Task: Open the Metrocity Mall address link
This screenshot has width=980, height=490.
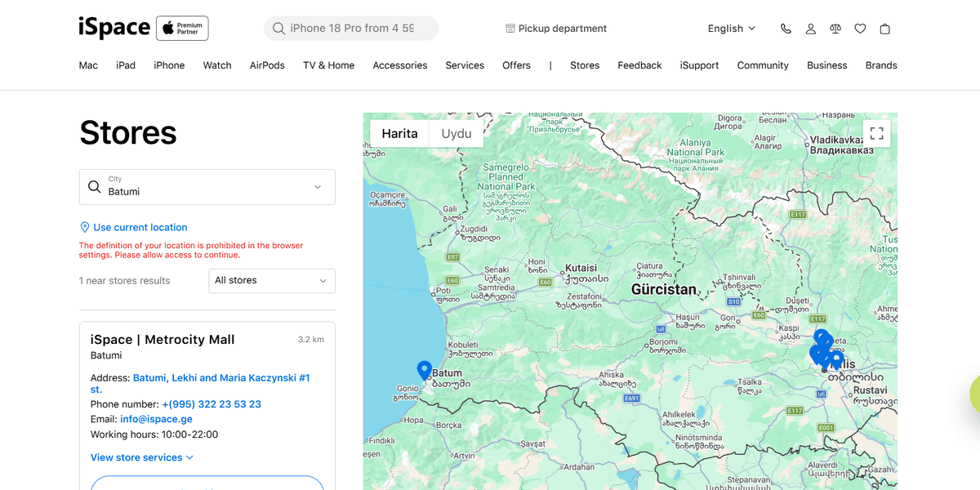Action: pyautogui.click(x=200, y=384)
